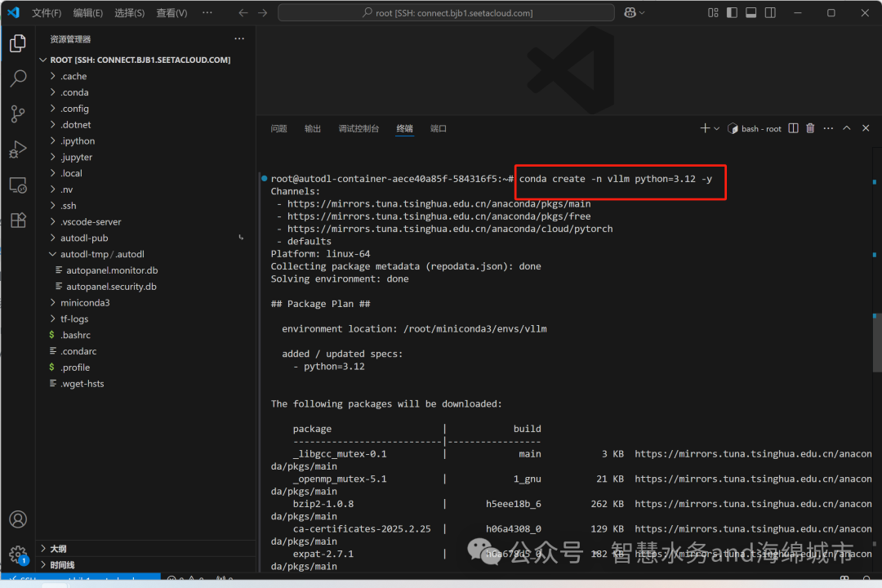Split the terminal pane
The width and height of the screenshot is (882, 588).
[793, 128]
